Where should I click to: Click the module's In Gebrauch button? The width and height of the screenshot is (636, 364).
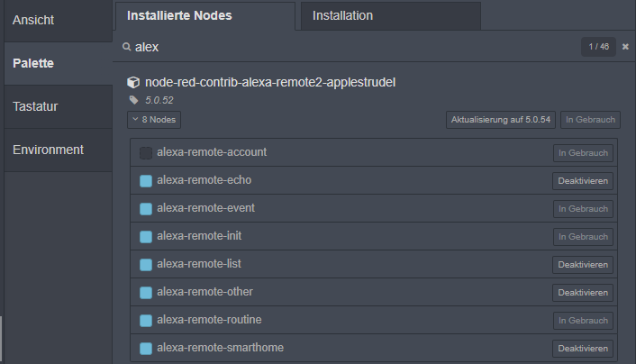[x=589, y=120]
